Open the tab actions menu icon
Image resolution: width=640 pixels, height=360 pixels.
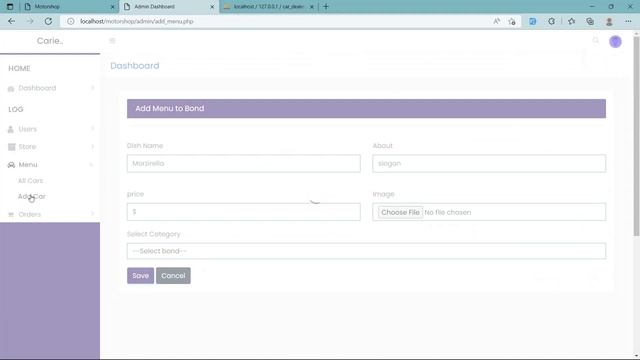(x=10, y=7)
